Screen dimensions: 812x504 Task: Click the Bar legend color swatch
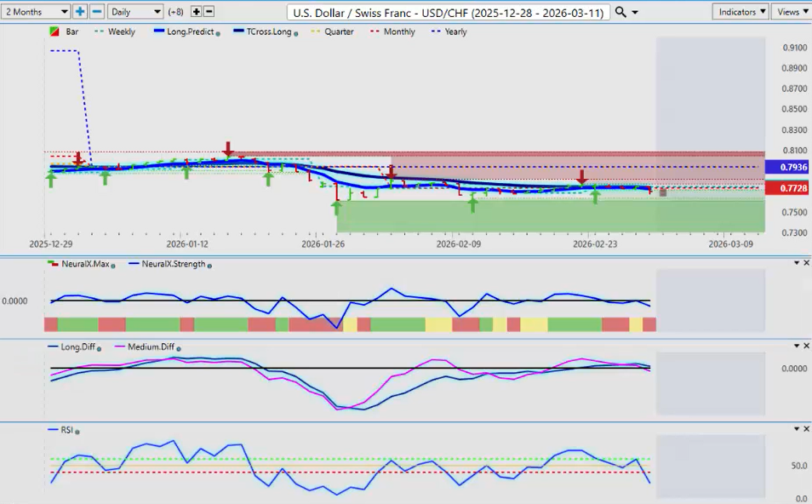point(56,31)
